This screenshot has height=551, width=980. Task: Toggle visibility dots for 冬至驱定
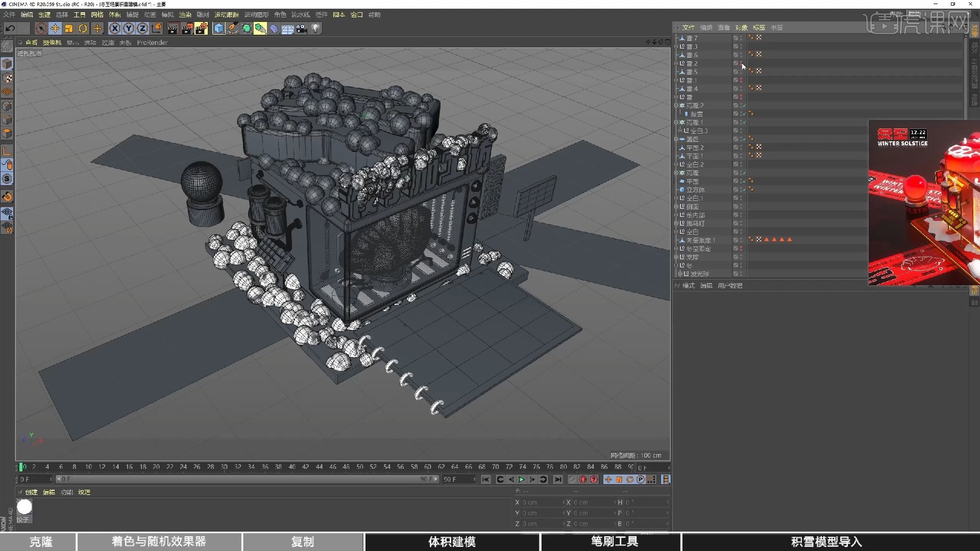[x=741, y=249]
